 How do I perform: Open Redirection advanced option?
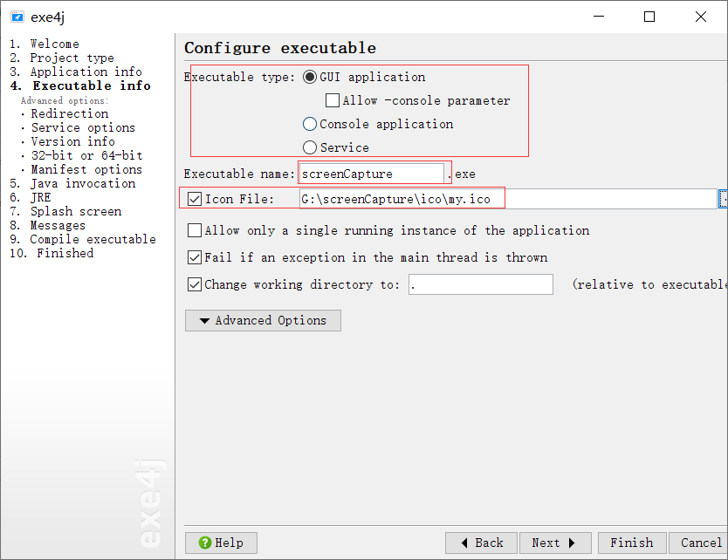70,113
